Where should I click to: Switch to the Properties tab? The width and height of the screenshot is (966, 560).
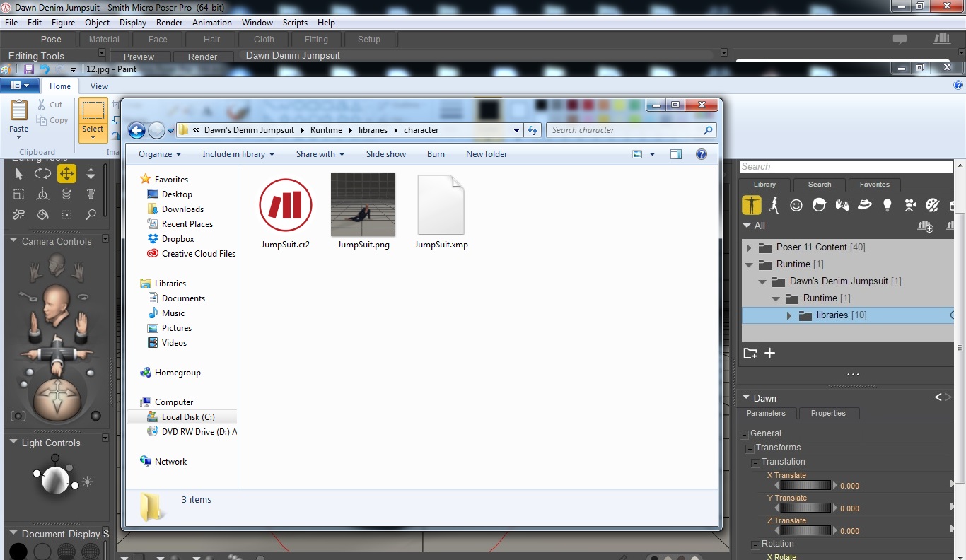pos(828,414)
